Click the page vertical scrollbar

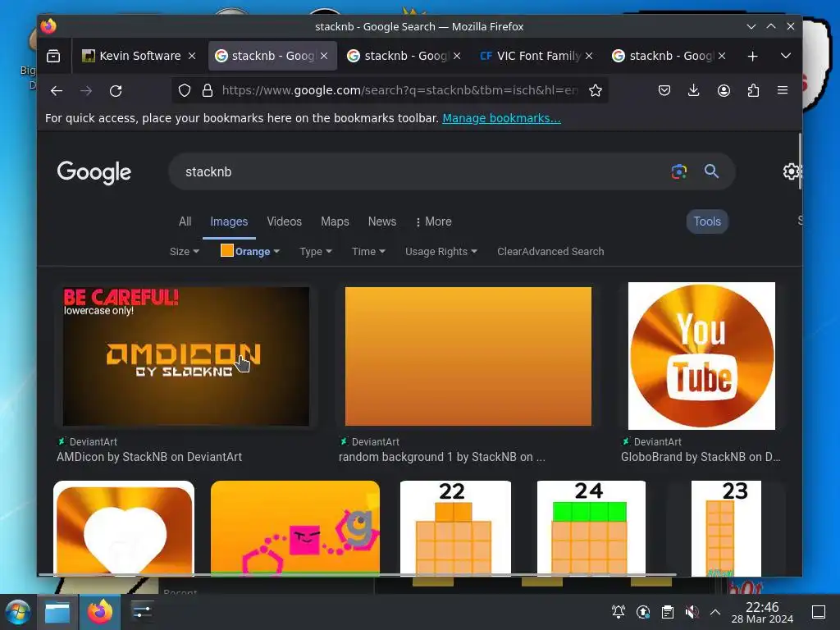click(x=800, y=161)
